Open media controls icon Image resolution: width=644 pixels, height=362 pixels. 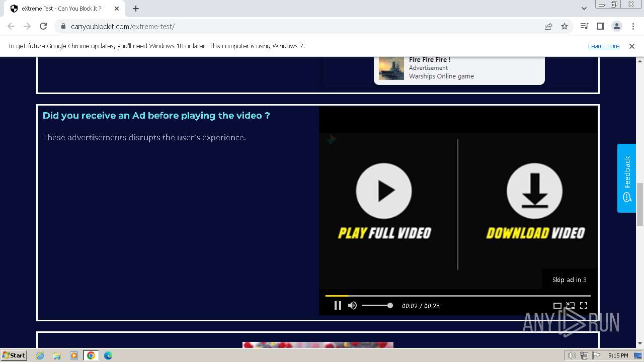[584, 26]
